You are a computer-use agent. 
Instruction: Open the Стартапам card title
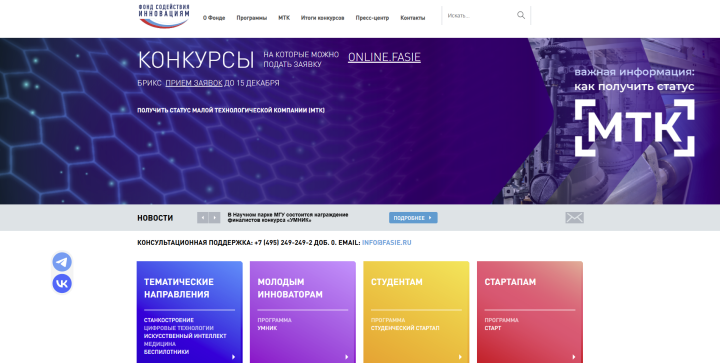coord(510,282)
